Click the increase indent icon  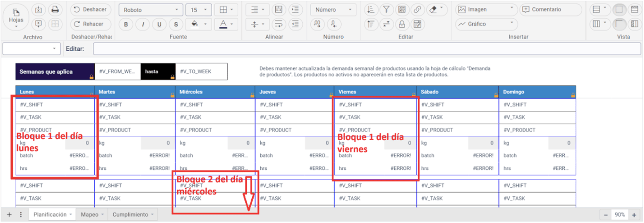(x=296, y=9)
